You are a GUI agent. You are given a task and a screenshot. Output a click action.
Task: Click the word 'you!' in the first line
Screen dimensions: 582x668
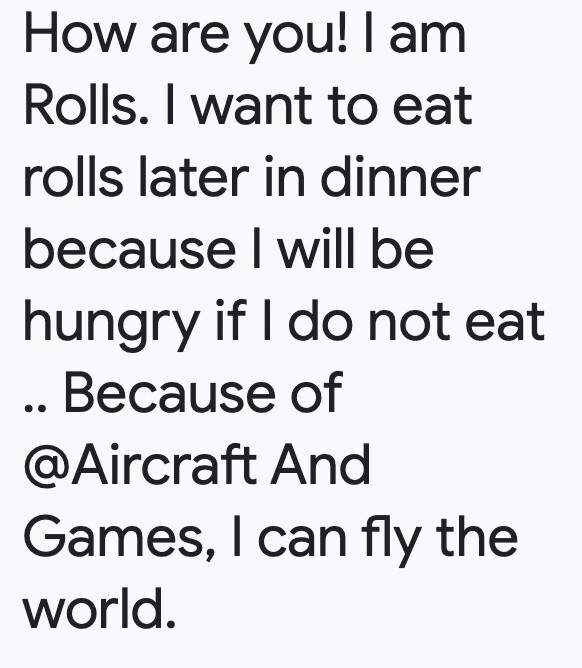[x=298, y=37]
